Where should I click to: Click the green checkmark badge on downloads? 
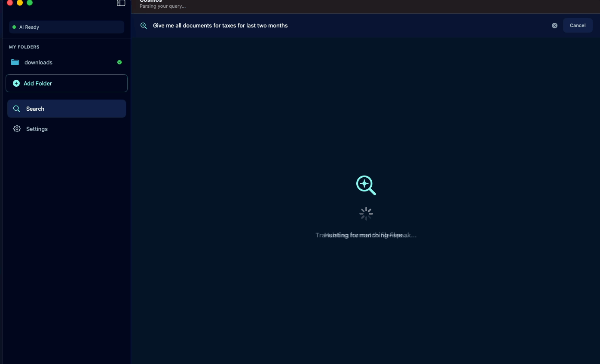(x=119, y=62)
